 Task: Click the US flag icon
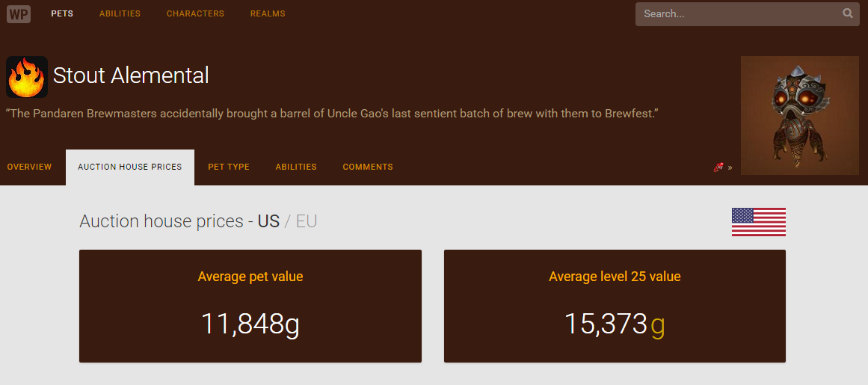click(758, 222)
